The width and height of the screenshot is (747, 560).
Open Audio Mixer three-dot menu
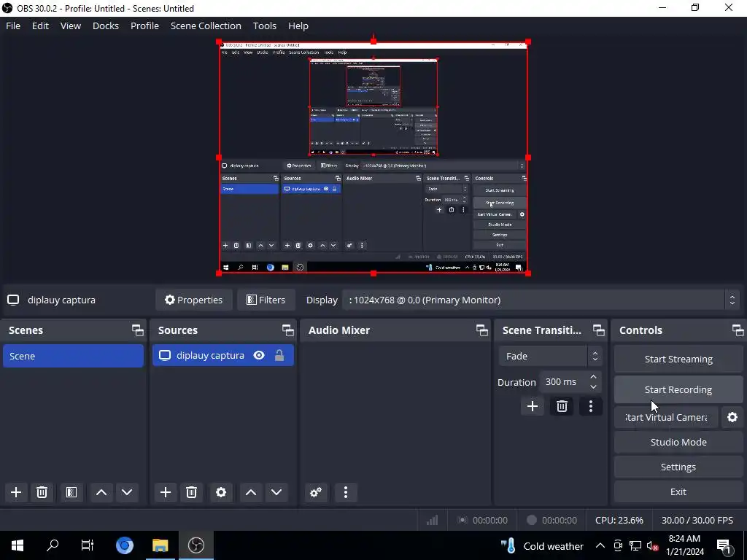[x=346, y=492]
